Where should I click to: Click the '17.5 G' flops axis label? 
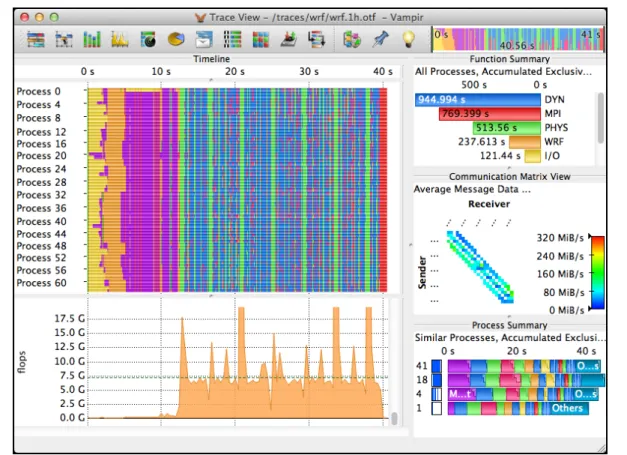pyautogui.click(x=70, y=319)
